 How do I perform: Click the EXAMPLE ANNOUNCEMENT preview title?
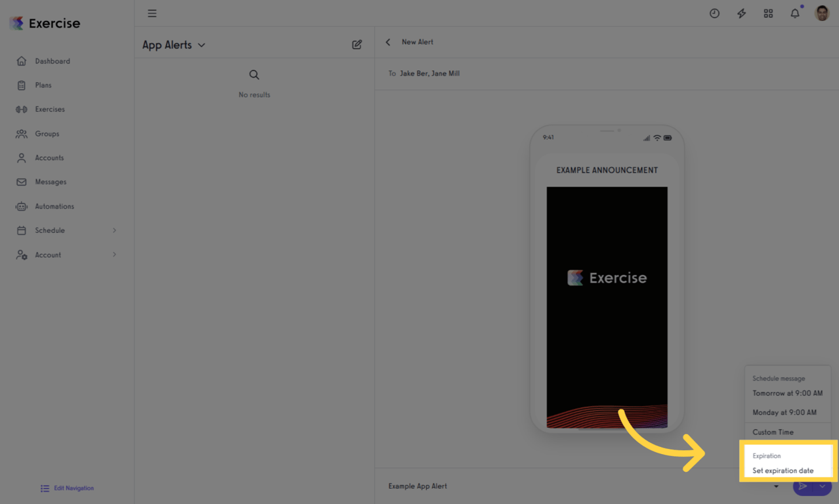coord(607,170)
